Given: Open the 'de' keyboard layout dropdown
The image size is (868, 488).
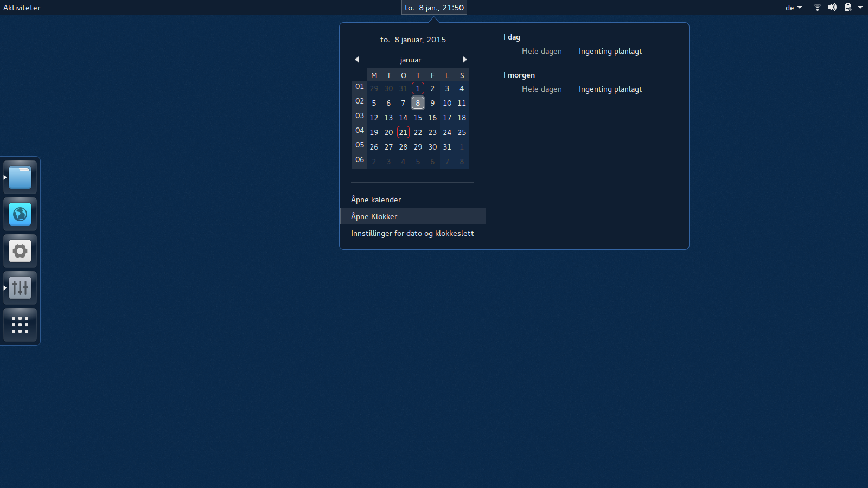Looking at the screenshot, I should 794,8.
